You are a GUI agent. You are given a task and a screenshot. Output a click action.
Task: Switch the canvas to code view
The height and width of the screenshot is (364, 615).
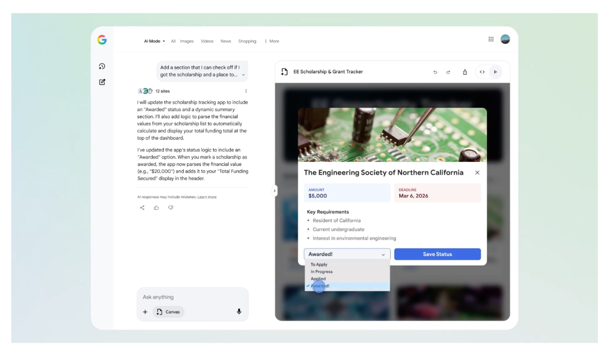click(482, 72)
